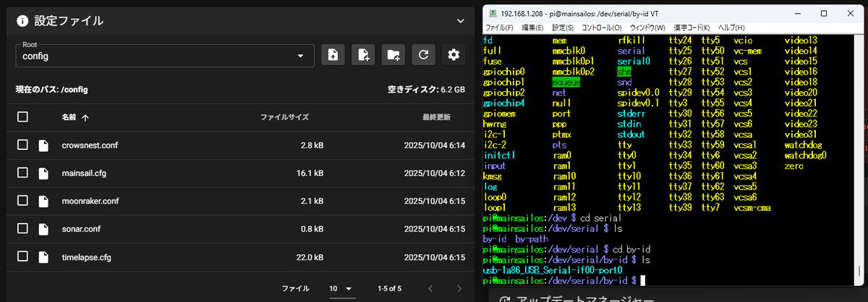Open ウィンドウ(W) menu in Tera Term

(647, 28)
